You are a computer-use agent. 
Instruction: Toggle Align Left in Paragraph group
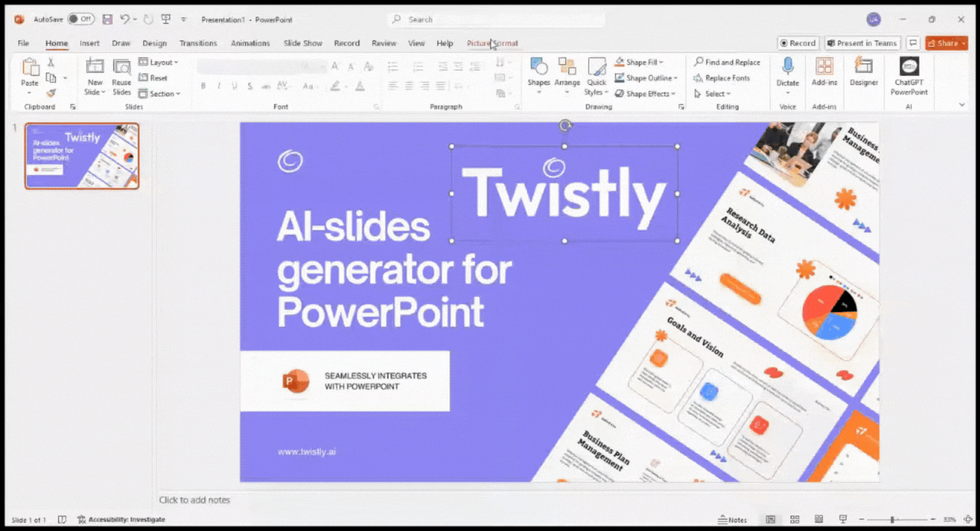click(x=393, y=86)
